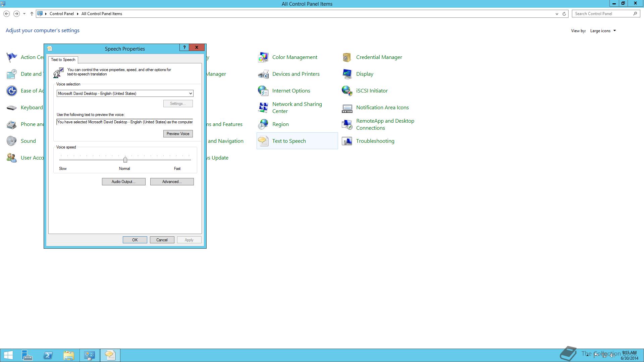644x362 pixels.
Task: Open the Display link
Action: 365,74
